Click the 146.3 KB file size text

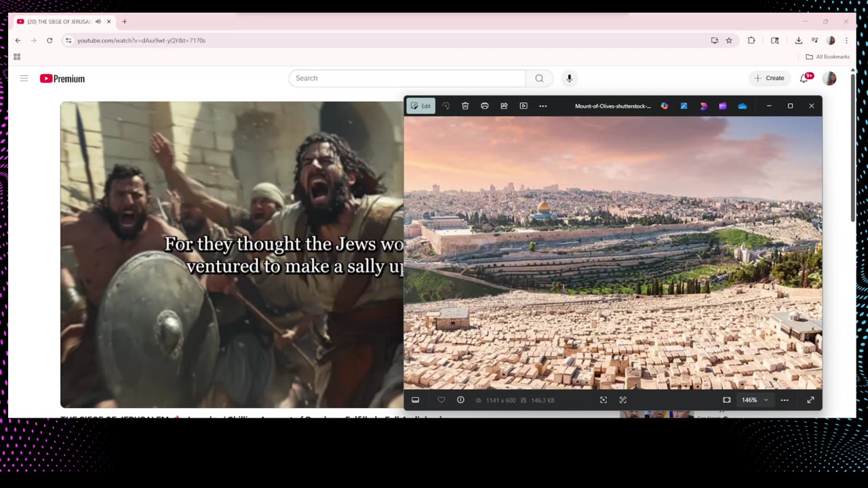[542, 400]
